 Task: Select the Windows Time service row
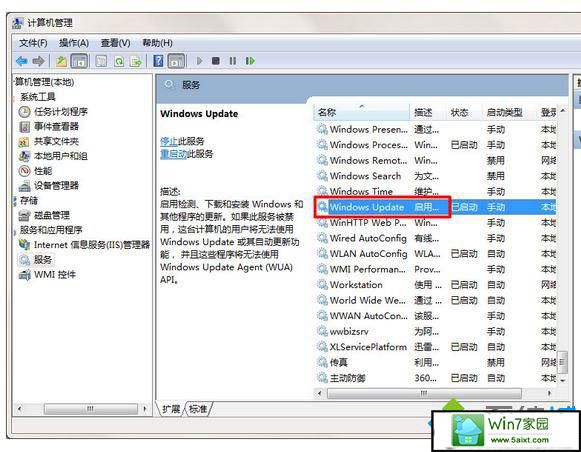[x=436, y=192]
